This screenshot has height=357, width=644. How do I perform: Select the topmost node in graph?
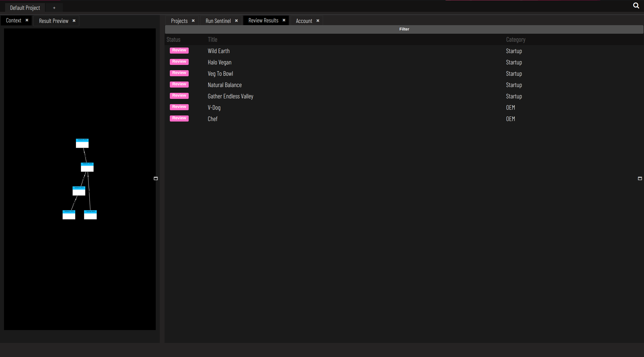coord(82,143)
